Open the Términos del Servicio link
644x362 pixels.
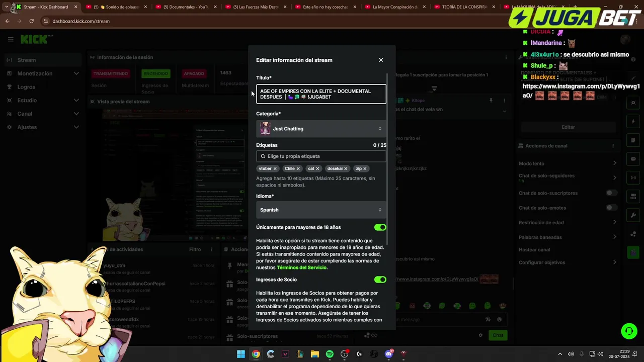point(302,267)
